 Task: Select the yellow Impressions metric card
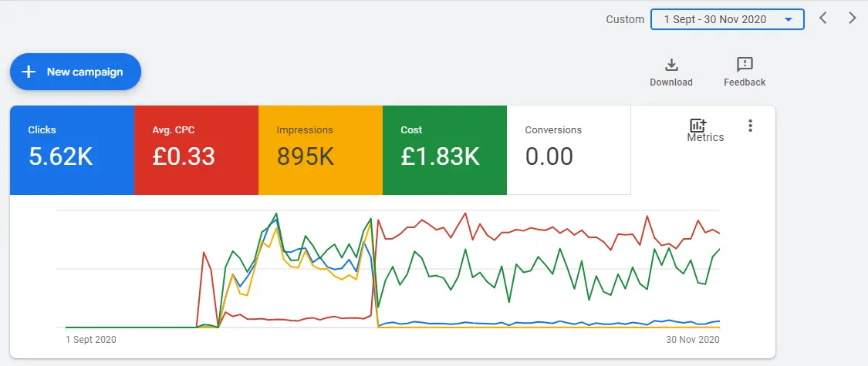pos(320,149)
